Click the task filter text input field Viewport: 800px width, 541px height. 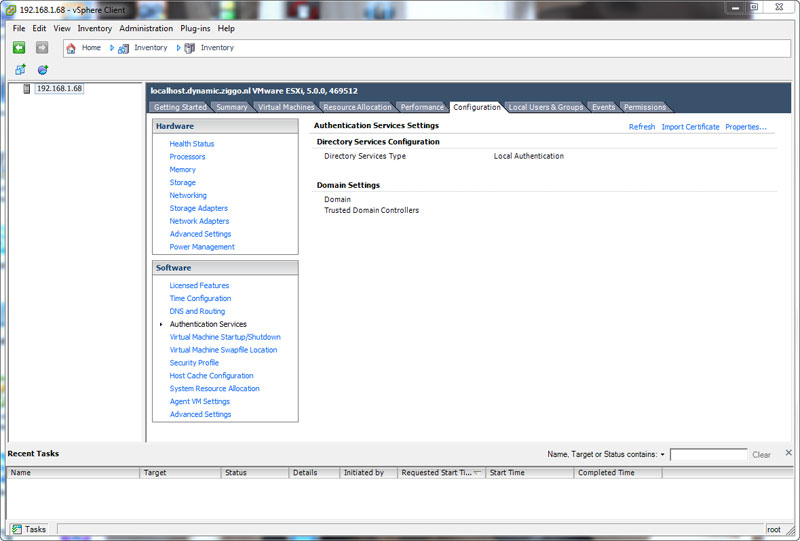(708, 454)
